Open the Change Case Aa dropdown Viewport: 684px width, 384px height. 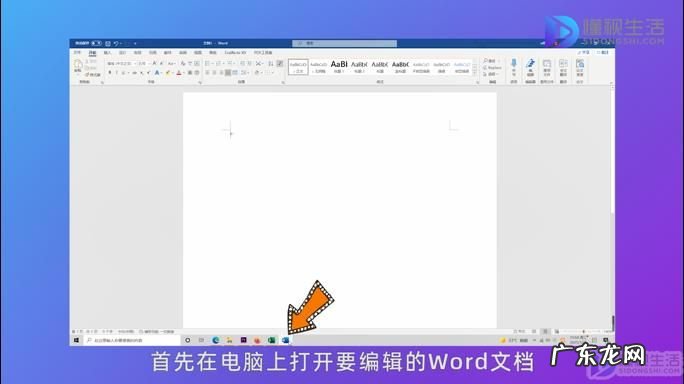pos(172,64)
